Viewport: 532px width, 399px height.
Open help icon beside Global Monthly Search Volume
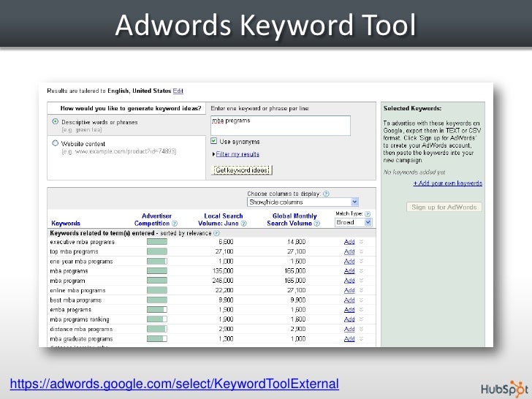(317, 224)
